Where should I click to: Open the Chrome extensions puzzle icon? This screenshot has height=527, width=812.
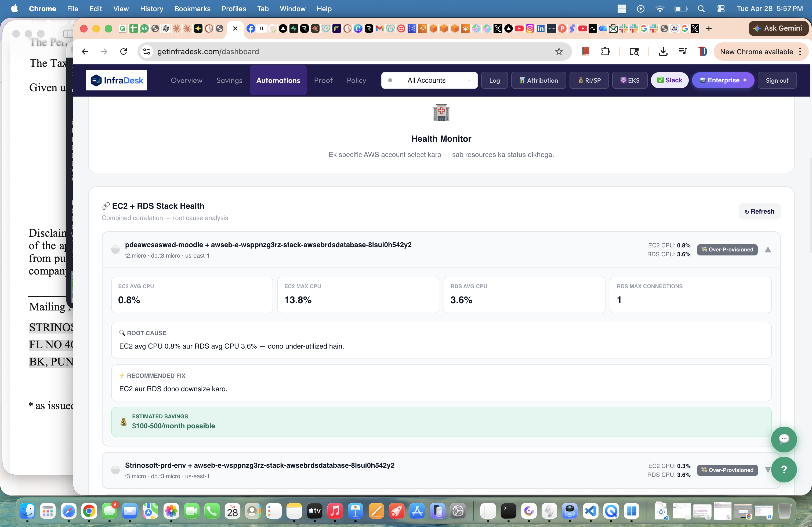click(x=605, y=52)
